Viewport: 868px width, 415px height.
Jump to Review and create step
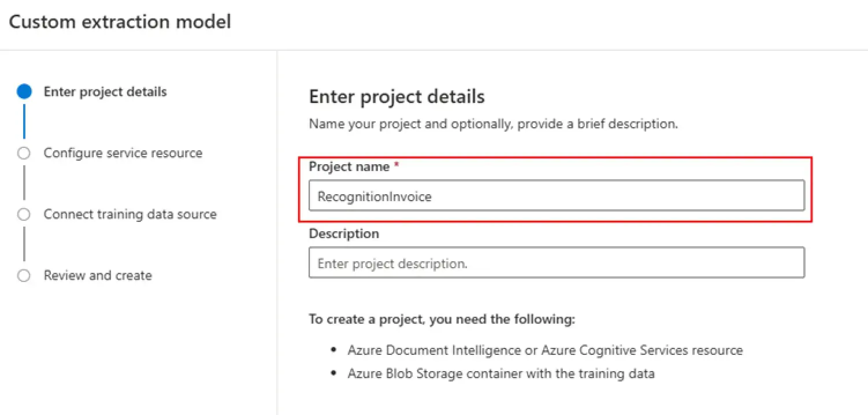(98, 276)
